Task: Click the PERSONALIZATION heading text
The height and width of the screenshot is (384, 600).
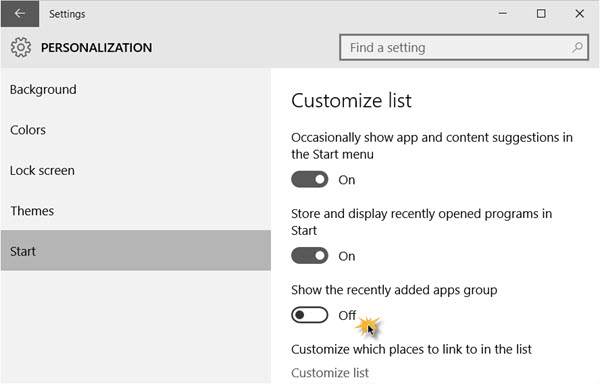Action: (96, 48)
